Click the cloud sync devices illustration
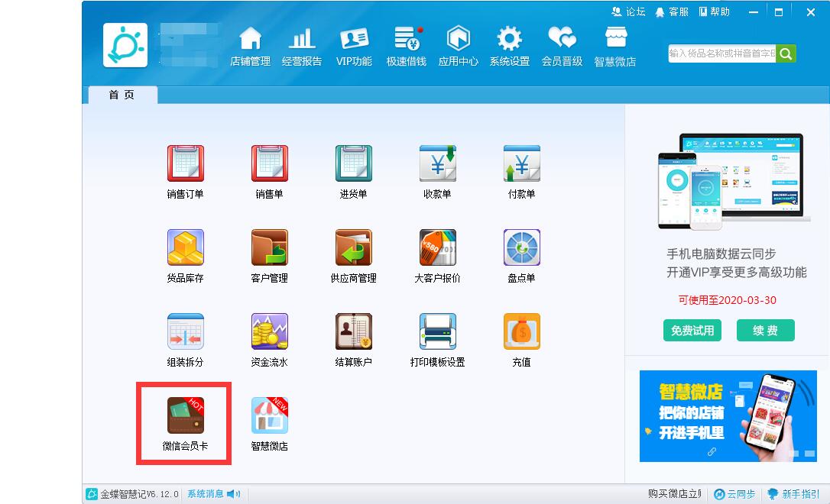This screenshot has height=504, width=830. point(733,182)
